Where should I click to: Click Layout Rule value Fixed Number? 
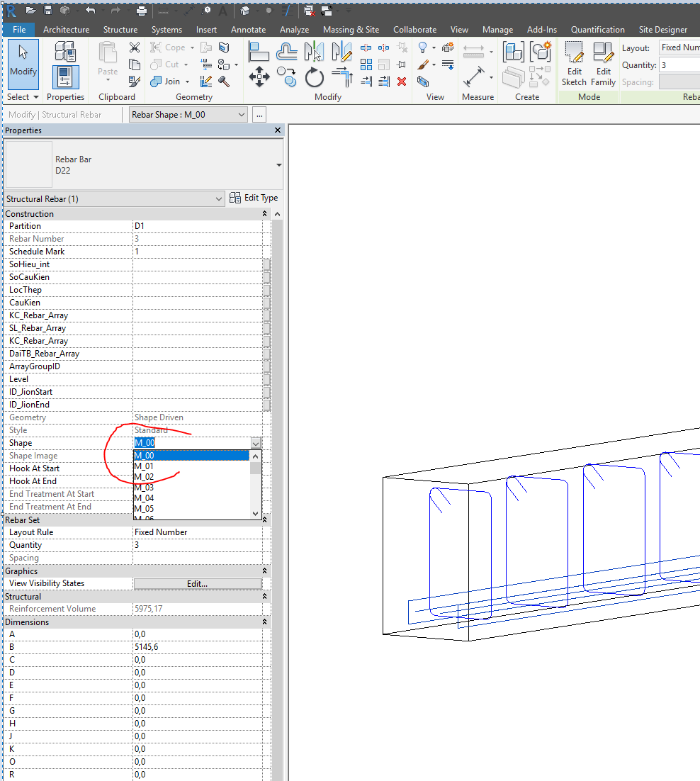coord(198,532)
